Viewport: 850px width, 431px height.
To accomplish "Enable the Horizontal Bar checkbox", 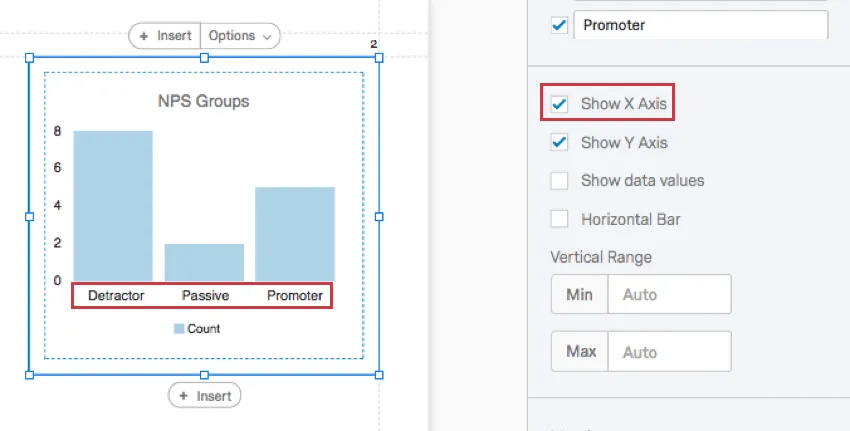I will click(560, 219).
